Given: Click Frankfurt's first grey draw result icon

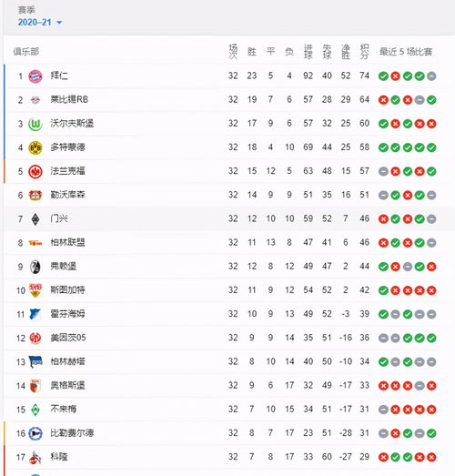Looking at the screenshot, I should [x=383, y=171].
